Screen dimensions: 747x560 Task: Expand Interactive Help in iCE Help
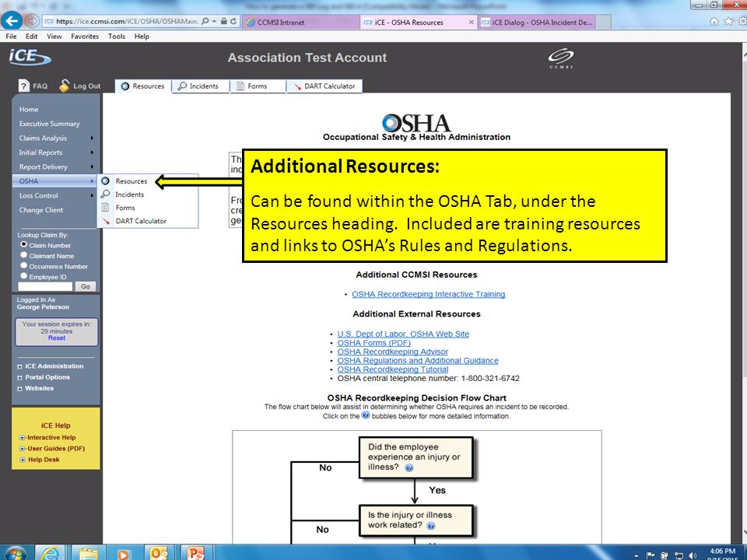[x=22, y=438]
